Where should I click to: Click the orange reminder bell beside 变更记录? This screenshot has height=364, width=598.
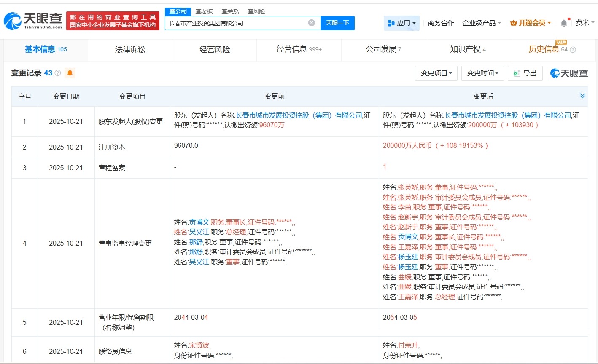pos(70,72)
